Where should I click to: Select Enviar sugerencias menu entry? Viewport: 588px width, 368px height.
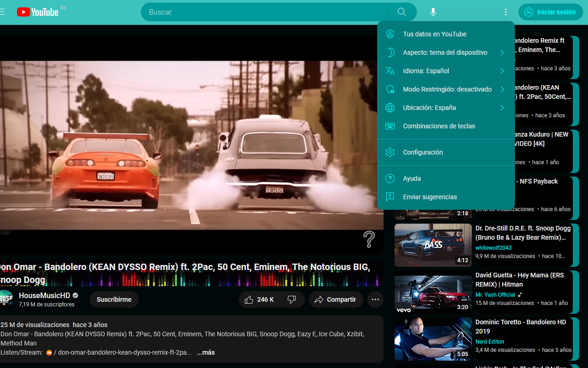coord(446,197)
